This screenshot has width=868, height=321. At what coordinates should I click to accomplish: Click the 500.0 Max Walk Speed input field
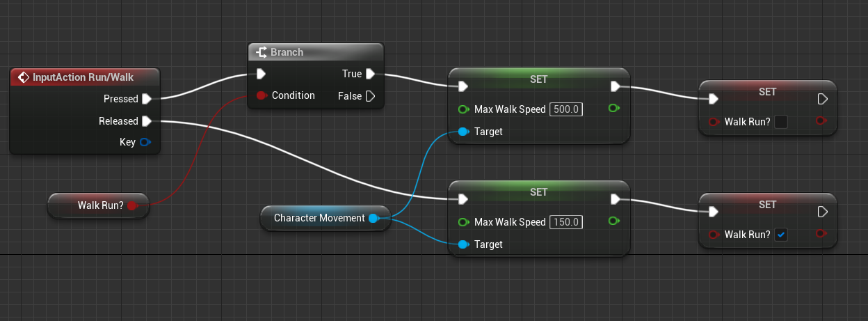[x=566, y=109]
